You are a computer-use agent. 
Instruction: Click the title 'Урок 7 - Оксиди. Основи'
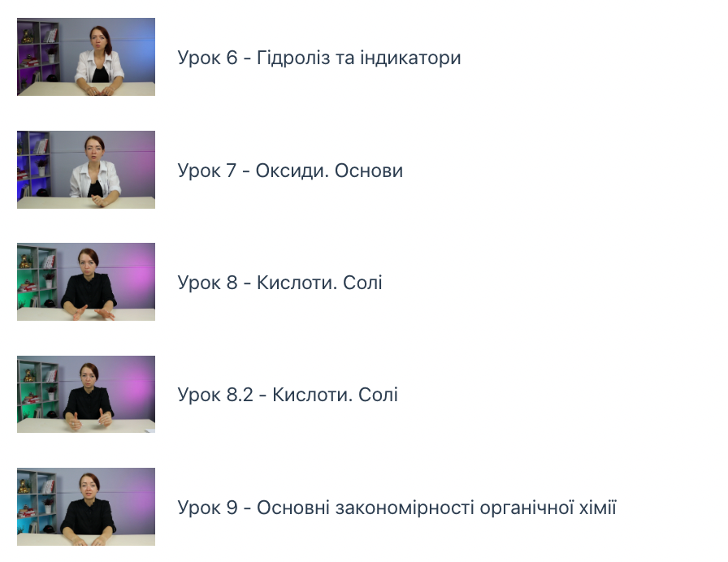tap(290, 171)
